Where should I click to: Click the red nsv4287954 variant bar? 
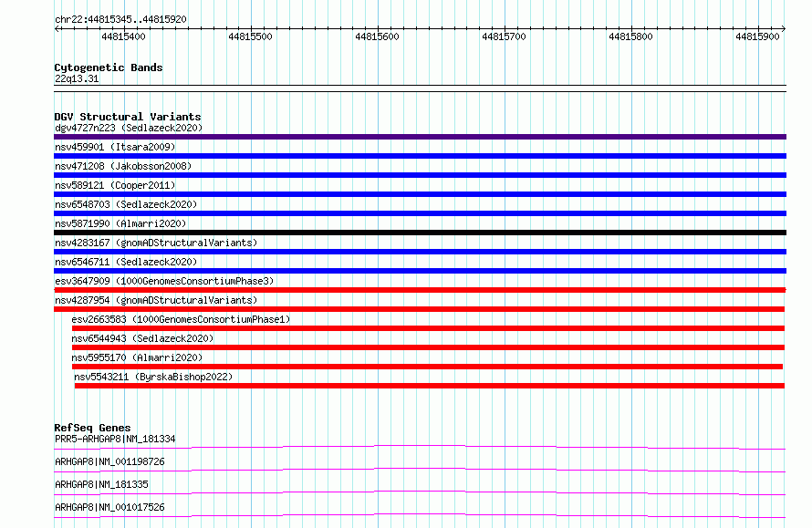(420, 309)
